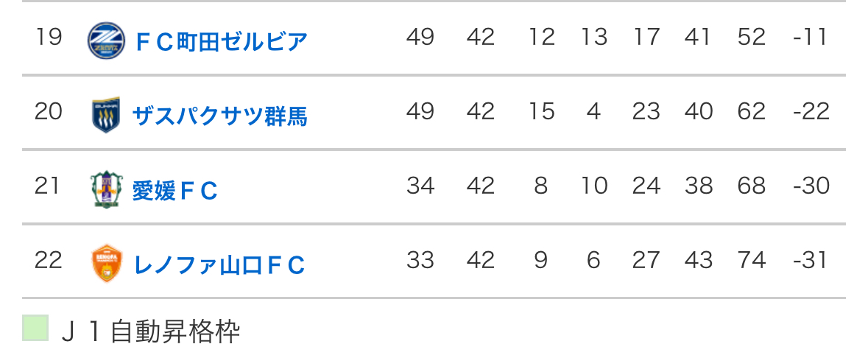The width and height of the screenshot is (868, 358).
Task: Select rank number 19 in the table
Action: [x=49, y=37]
